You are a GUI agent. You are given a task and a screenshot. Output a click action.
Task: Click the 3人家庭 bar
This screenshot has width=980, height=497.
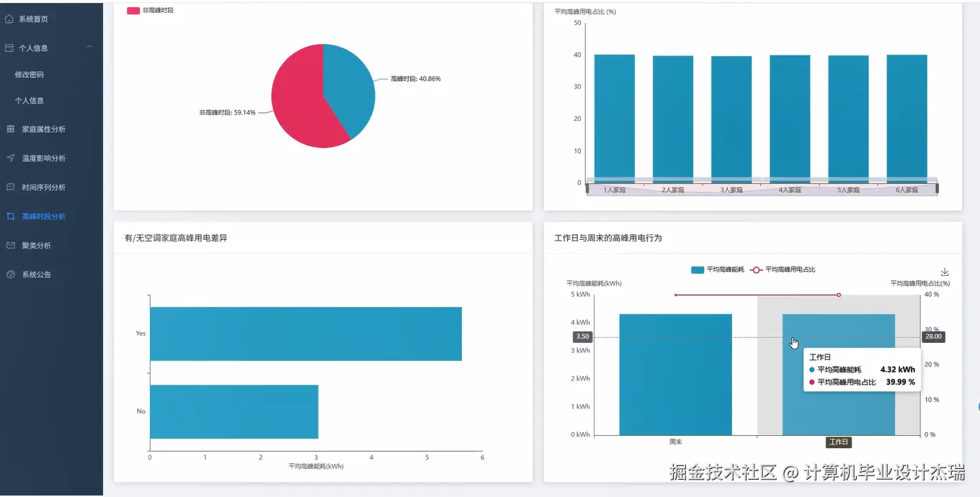tap(731, 119)
